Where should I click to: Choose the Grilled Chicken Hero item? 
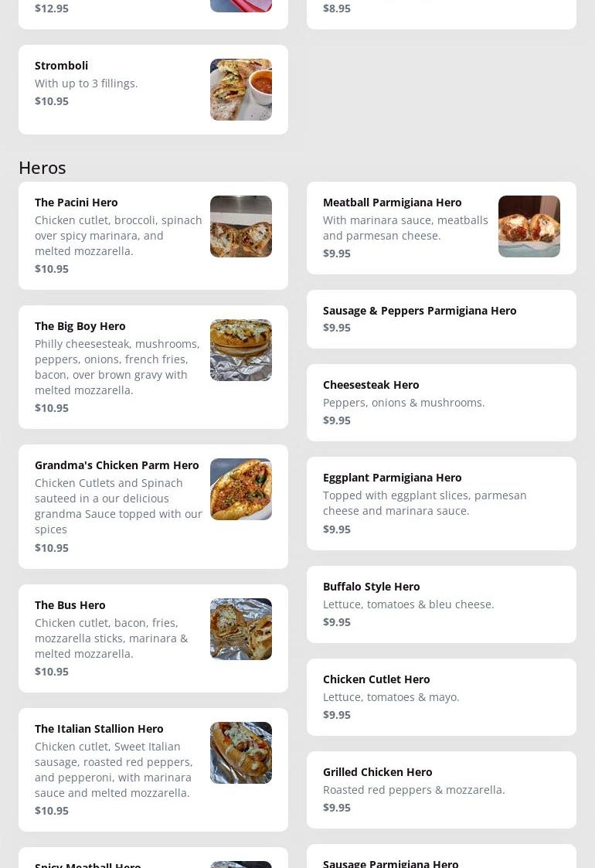pos(378,772)
